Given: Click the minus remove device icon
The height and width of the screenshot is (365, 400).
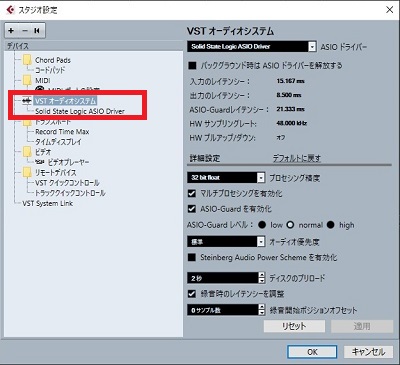Looking at the screenshot, I should click(25, 31).
